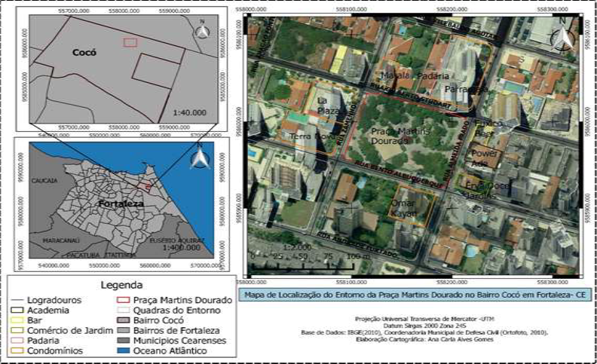Click the north arrow in the Fortaleza inset map
Screen dimensions: 597x364
tap(199, 158)
